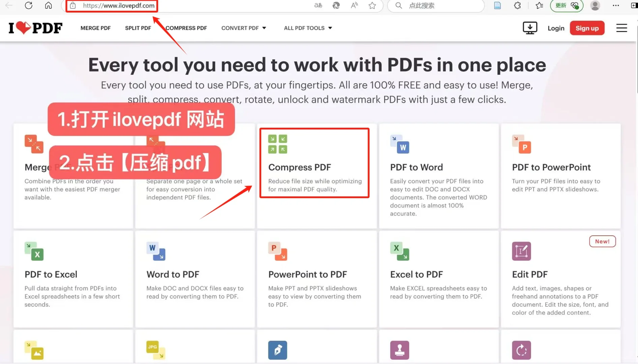Select COMPRESS PDF in the top navigation
638x364 pixels.
coord(186,28)
